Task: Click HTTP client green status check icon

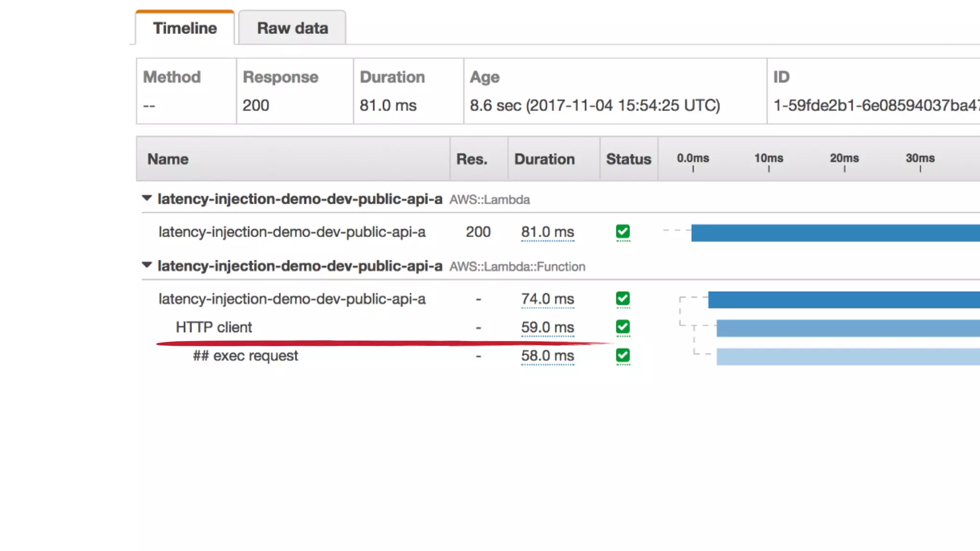Action: 623,327
